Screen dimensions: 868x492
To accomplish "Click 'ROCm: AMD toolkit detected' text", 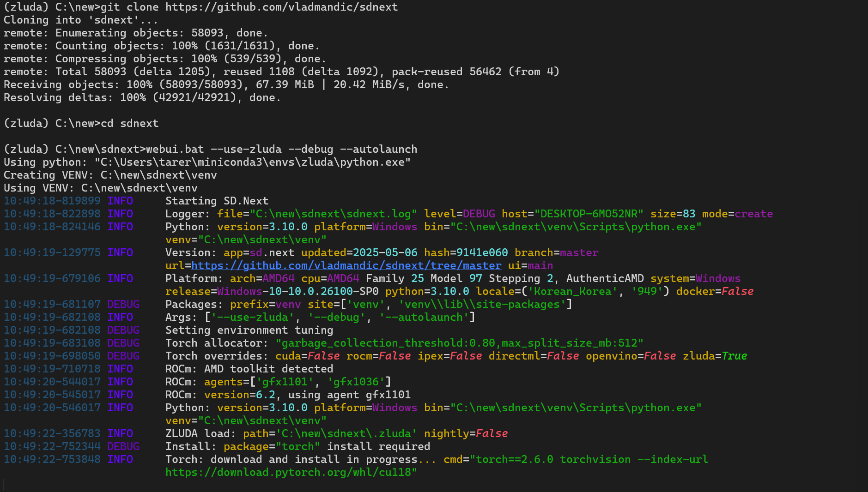I will pyautogui.click(x=249, y=369).
